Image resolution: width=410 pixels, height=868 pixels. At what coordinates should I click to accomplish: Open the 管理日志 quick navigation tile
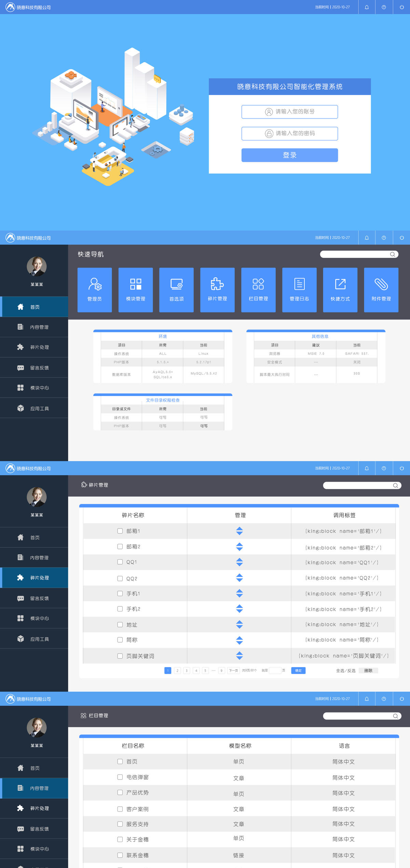click(x=299, y=290)
